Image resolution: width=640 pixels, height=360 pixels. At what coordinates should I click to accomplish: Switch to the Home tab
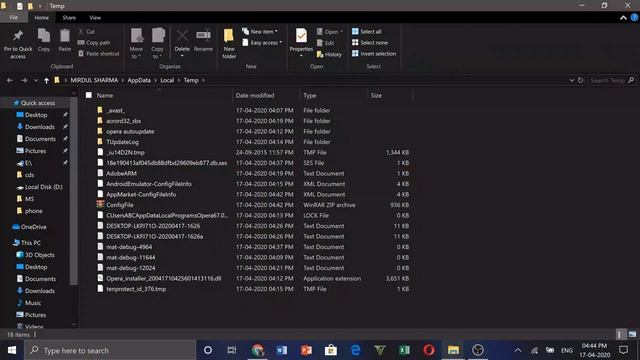[42, 18]
